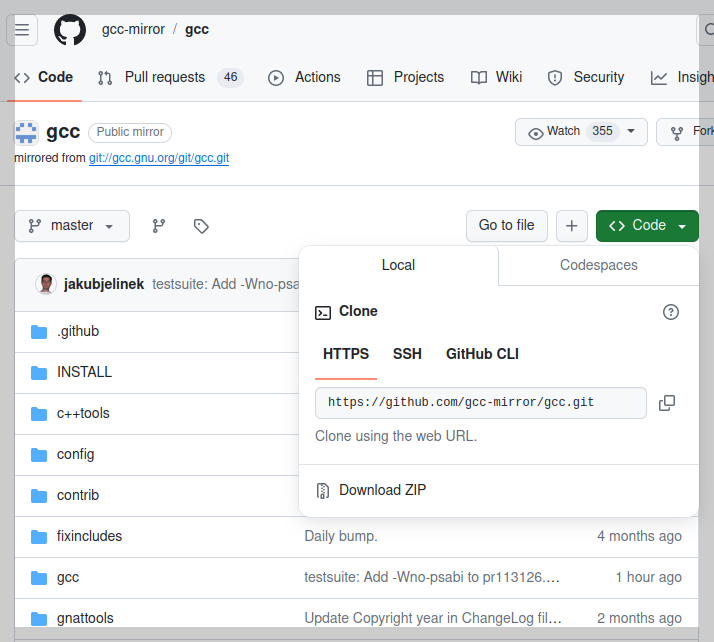This screenshot has height=642, width=714.
Task: Click the fixincludes folder icon
Action: (x=39, y=537)
